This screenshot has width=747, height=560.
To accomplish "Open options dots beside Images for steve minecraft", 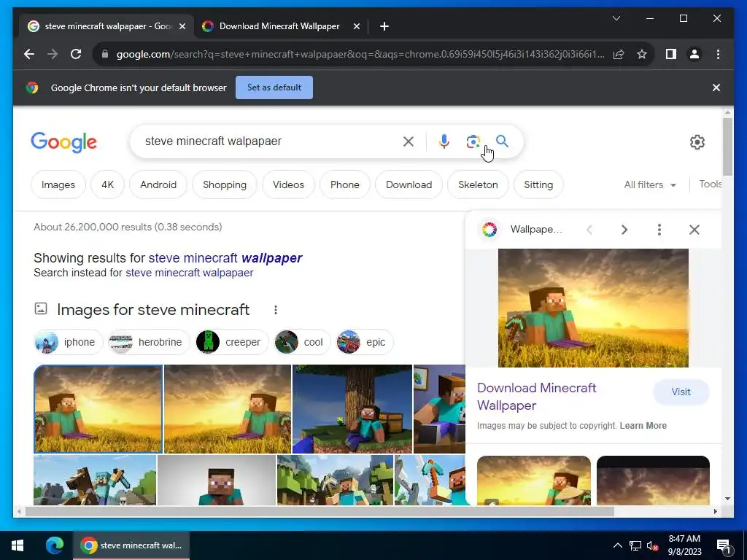I will click(x=275, y=310).
